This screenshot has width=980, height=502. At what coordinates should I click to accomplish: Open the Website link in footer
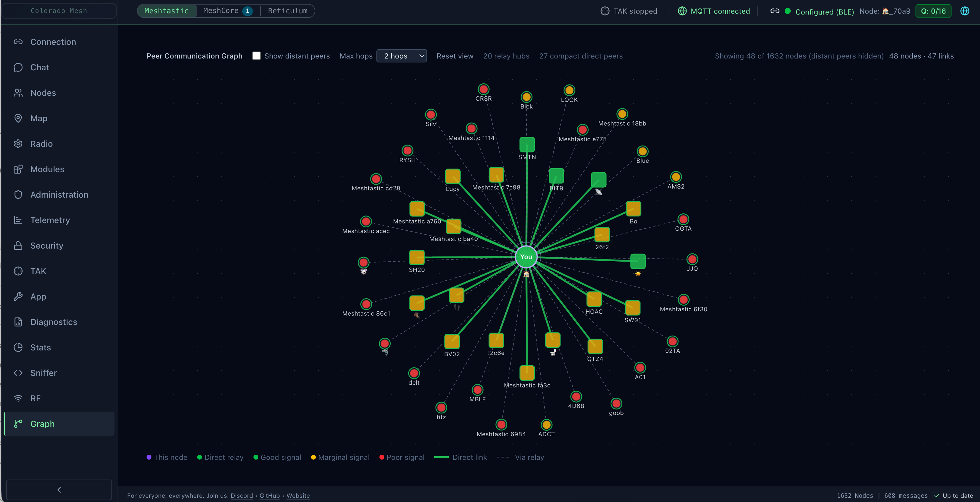[298, 496]
